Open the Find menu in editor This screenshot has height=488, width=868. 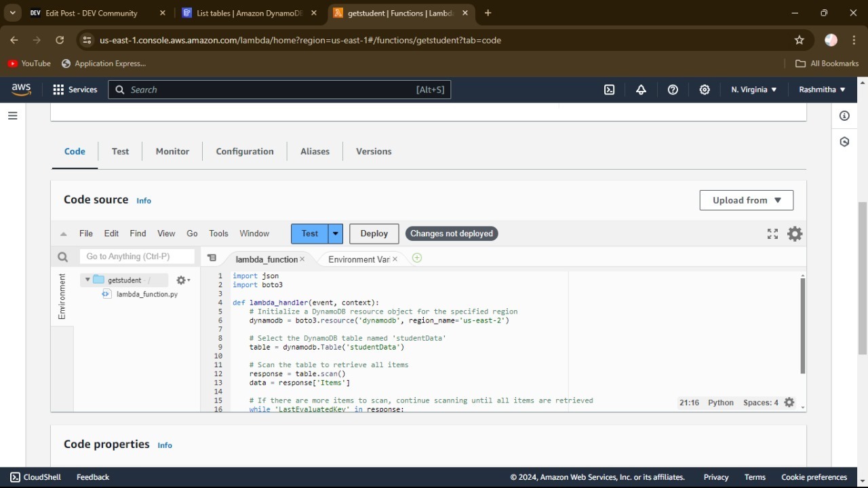pos(138,233)
